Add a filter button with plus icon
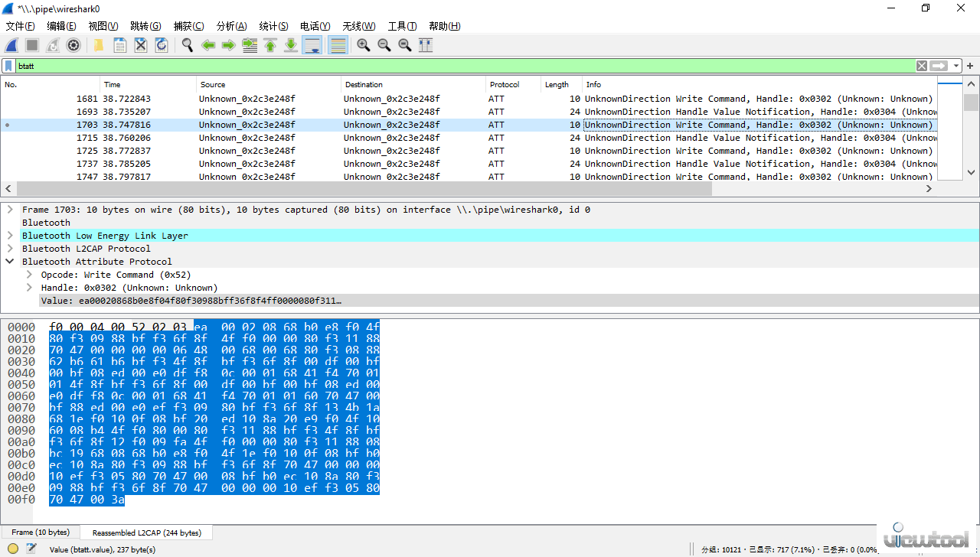The height and width of the screenshot is (557, 980). point(971,66)
